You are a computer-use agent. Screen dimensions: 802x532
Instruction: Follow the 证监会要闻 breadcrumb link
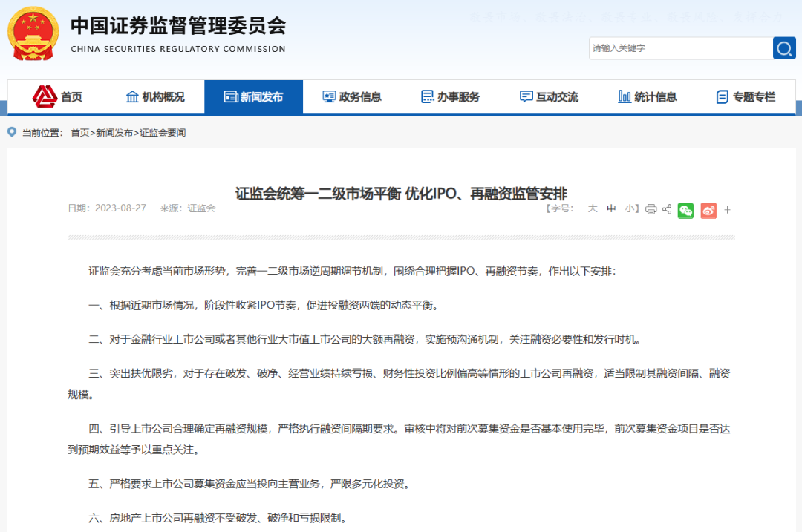point(163,133)
